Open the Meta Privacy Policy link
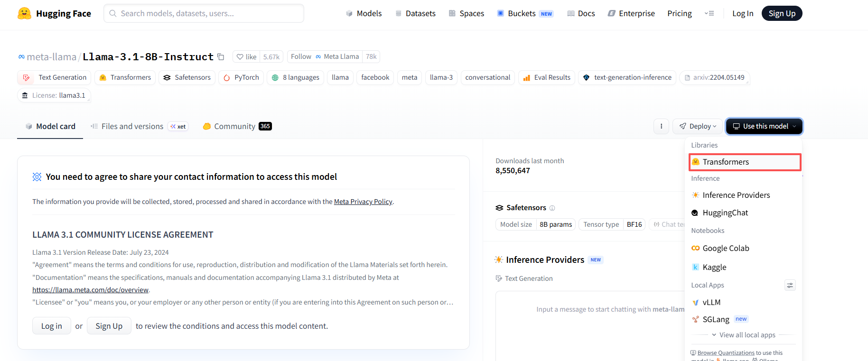Viewport: 868px width, 361px height. pyautogui.click(x=363, y=202)
